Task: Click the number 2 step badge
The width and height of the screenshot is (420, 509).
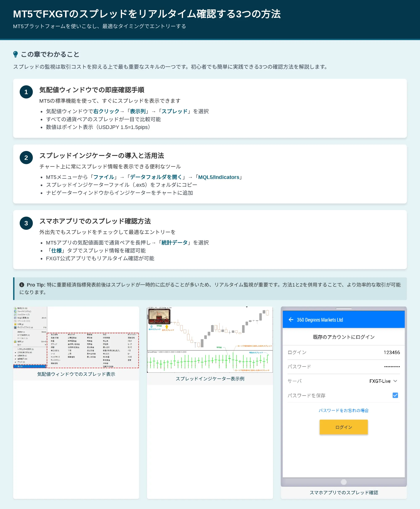Action: tap(26, 158)
